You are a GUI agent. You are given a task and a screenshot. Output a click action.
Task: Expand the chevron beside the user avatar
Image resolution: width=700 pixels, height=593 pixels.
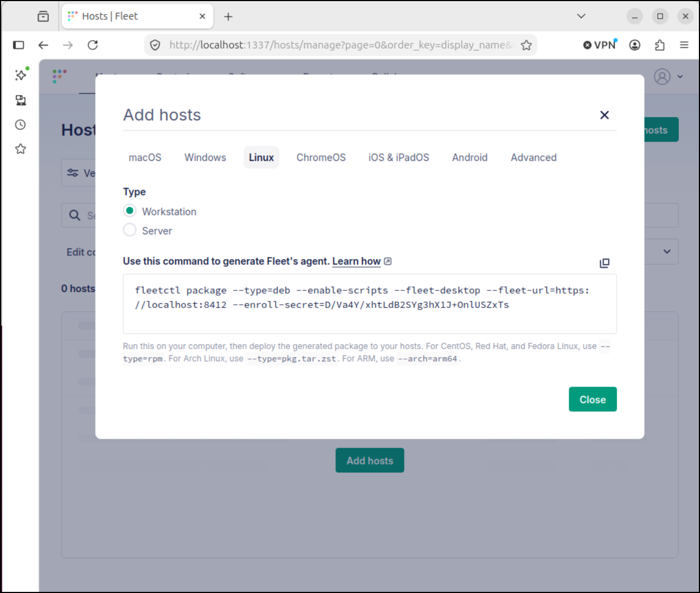point(680,77)
